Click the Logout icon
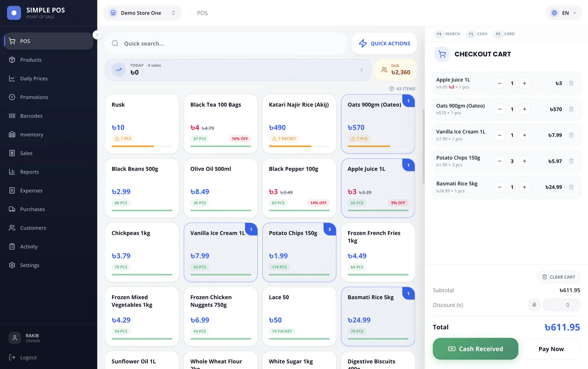Viewport: 588px width, 369px height. tap(12, 358)
